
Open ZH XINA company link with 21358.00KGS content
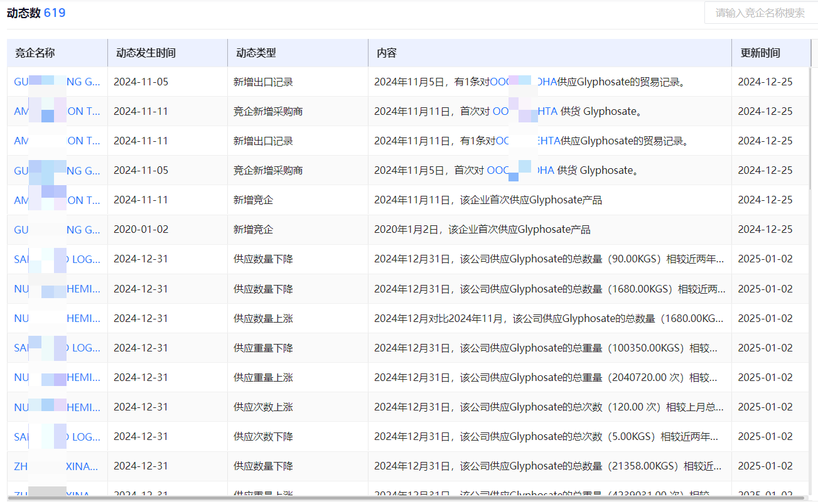click(57, 466)
